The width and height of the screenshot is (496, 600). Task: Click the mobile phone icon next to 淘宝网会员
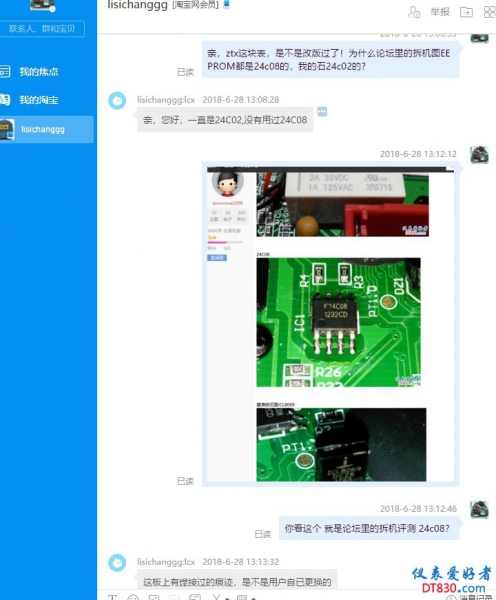coord(226,5)
